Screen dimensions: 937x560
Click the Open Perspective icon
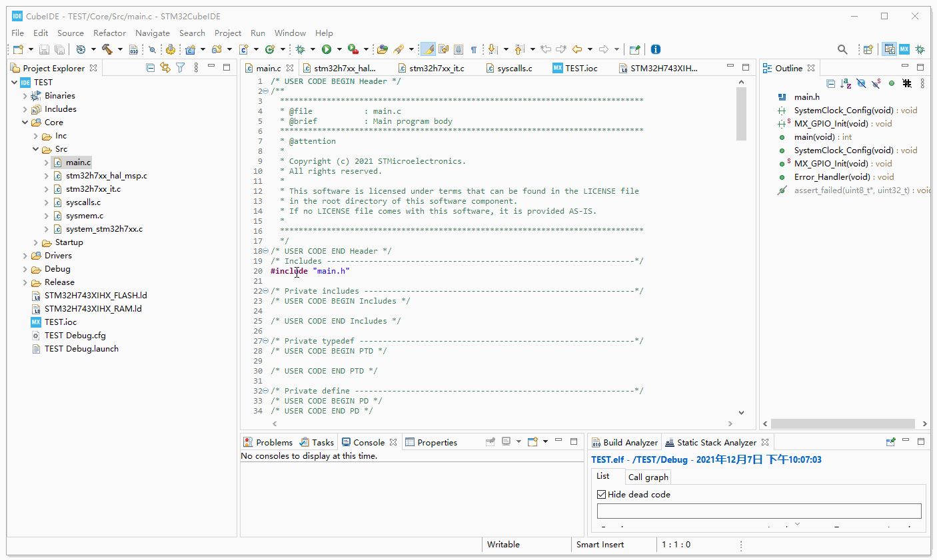click(x=868, y=49)
